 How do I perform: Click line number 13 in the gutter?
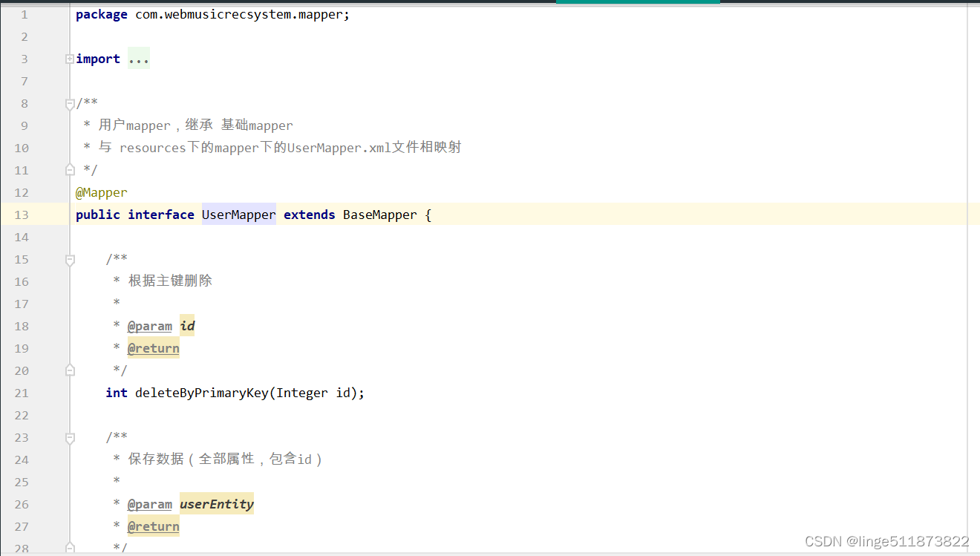[x=22, y=215]
